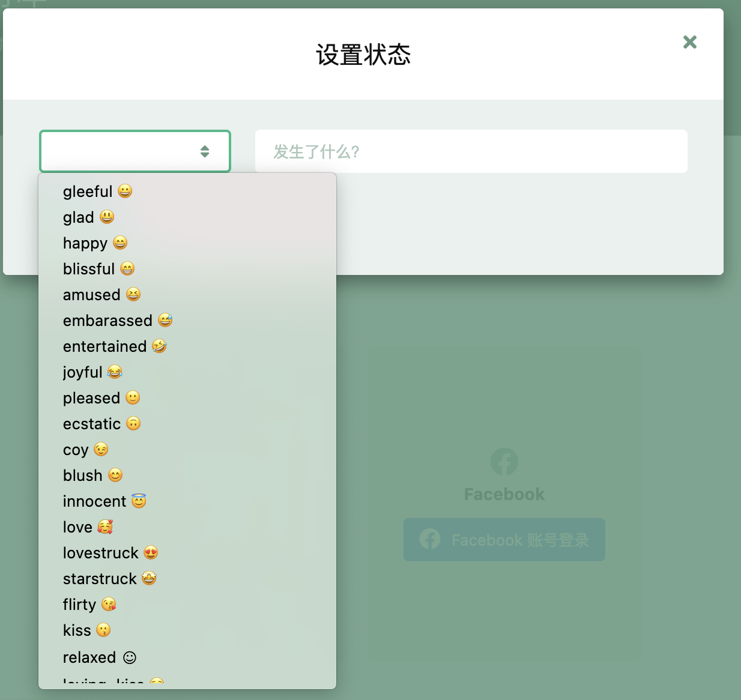741x700 pixels.
Task: Select "relaxed" from the mood list
Action: [x=100, y=657]
